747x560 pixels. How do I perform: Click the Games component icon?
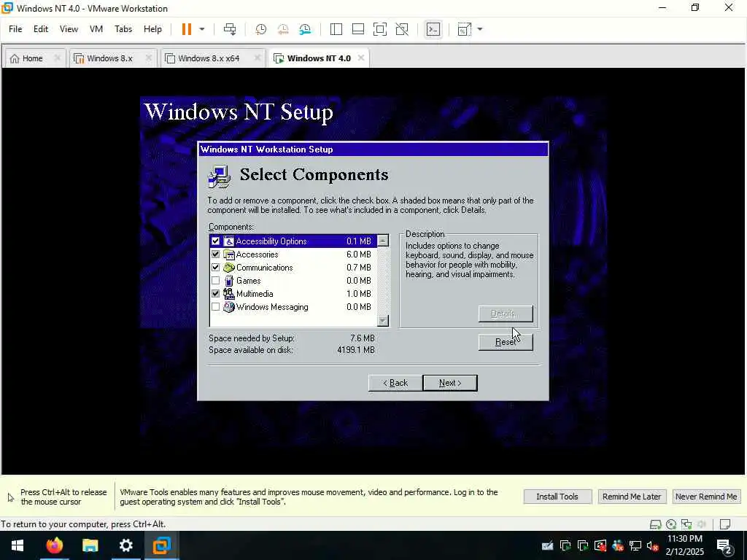pyautogui.click(x=229, y=281)
